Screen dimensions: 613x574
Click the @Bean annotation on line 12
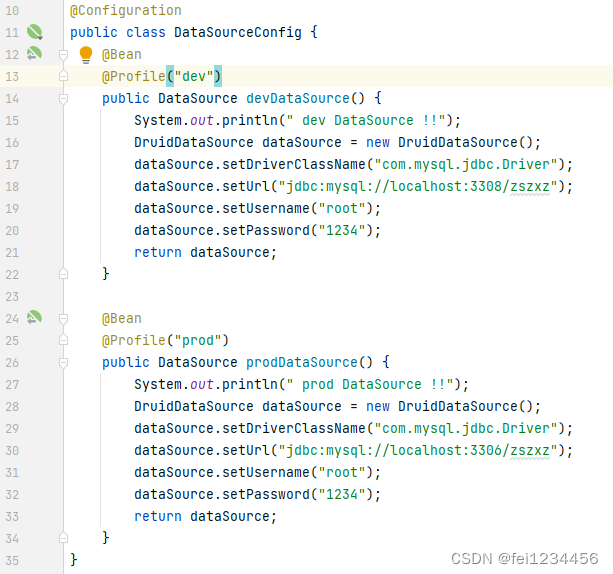122,54
